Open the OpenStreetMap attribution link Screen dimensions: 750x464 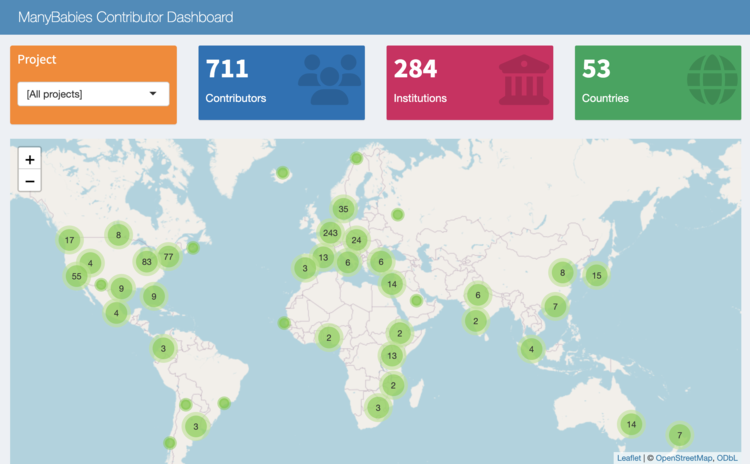point(684,458)
